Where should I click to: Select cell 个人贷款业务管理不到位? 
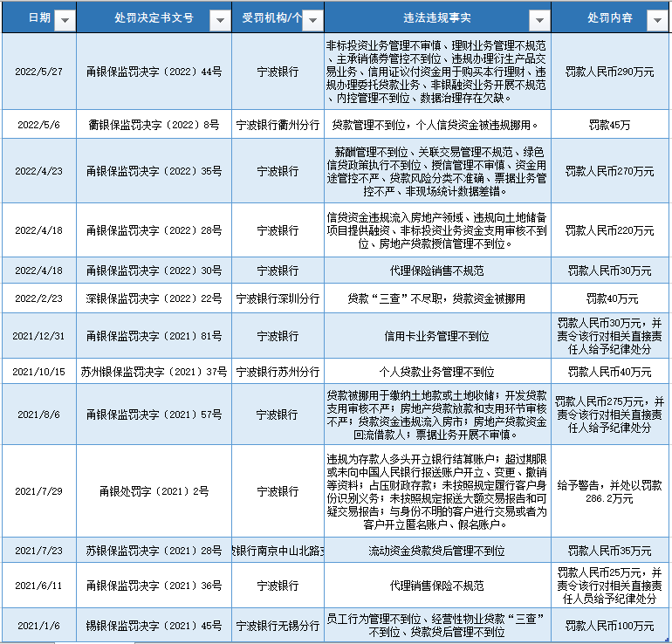click(x=437, y=372)
